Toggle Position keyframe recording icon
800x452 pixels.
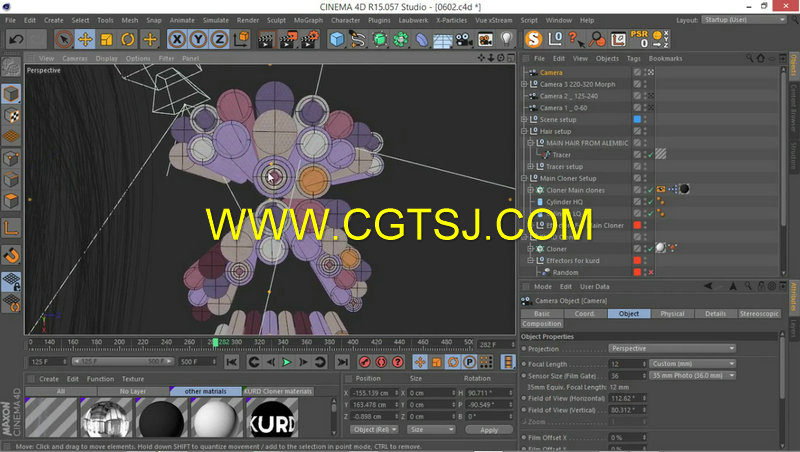tap(420, 362)
